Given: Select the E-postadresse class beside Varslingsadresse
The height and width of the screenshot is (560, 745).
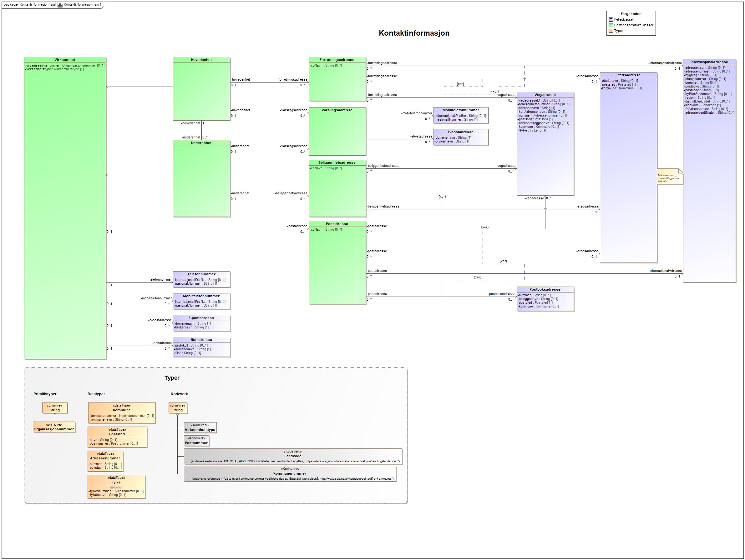Looking at the screenshot, I should coord(461,137).
